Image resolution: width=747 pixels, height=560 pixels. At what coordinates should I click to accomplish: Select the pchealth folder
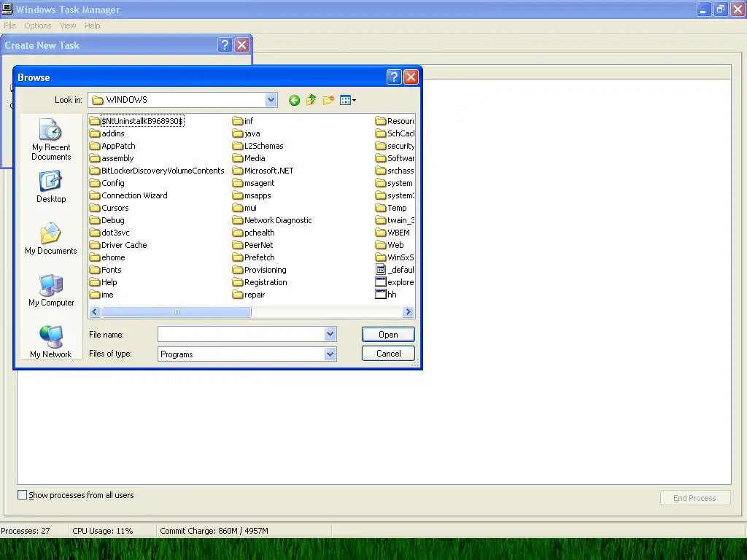(253, 233)
